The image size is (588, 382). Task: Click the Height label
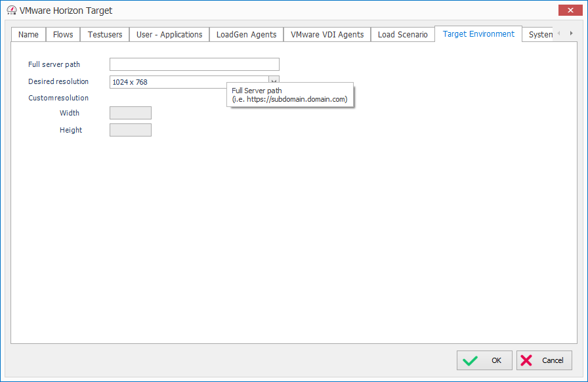click(71, 130)
